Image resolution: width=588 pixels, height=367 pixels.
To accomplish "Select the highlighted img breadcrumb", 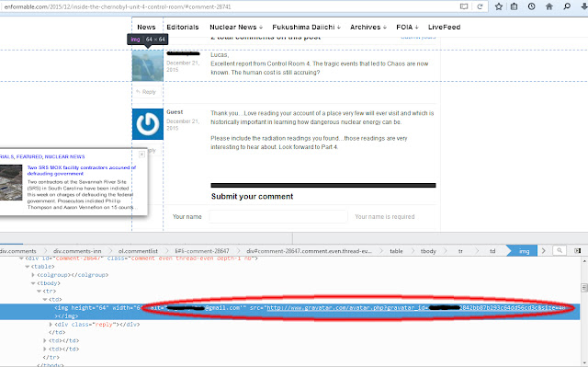I will point(524,251).
